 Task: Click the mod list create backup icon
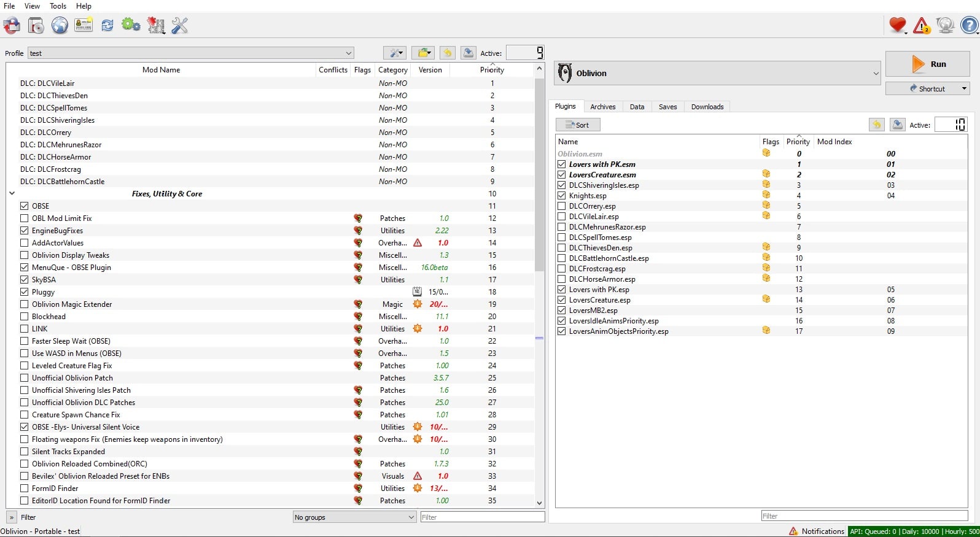469,53
